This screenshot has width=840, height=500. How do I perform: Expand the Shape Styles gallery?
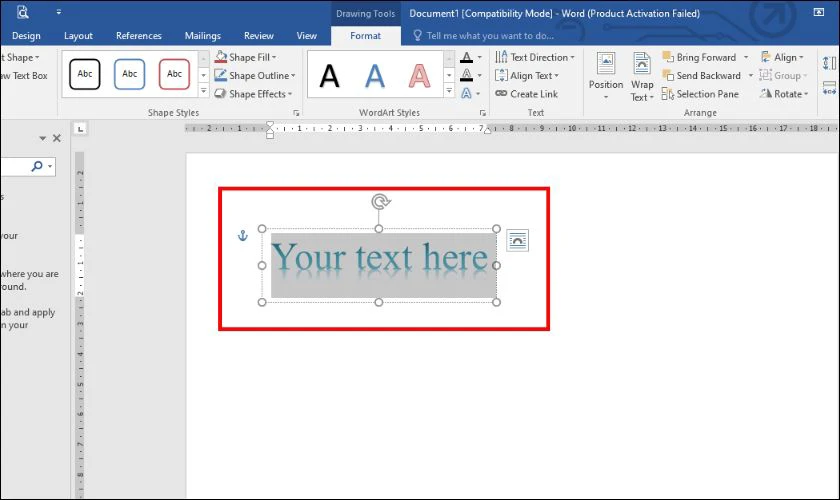pos(204,91)
